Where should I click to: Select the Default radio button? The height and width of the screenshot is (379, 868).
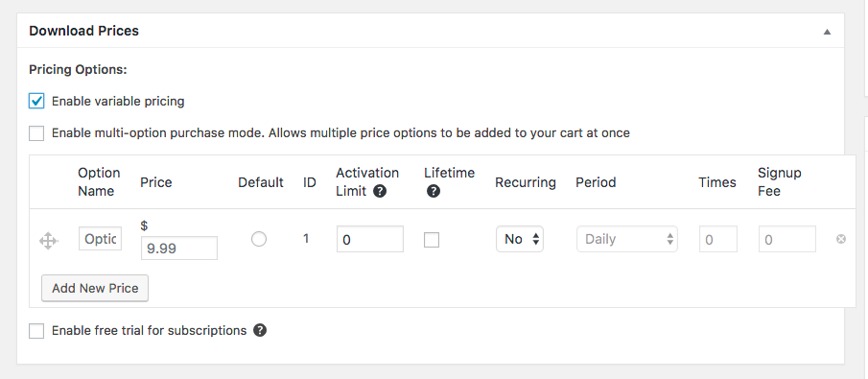pos(259,239)
